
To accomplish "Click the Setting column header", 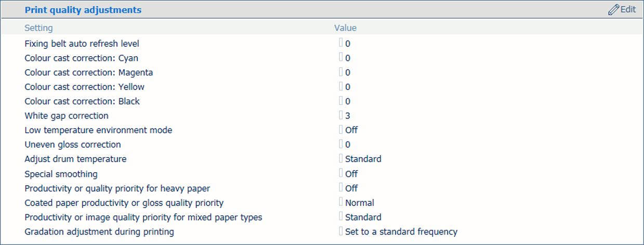I will (x=38, y=28).
